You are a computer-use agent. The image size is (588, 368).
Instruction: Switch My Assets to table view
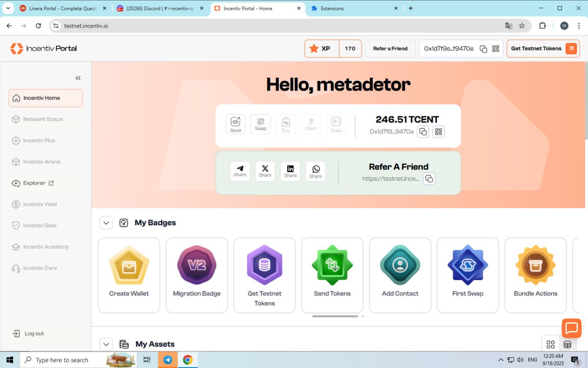pos(567,344)
